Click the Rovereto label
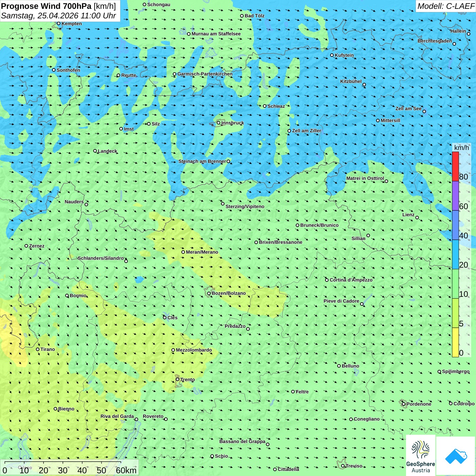476x476 pixels. click(153, 416)
